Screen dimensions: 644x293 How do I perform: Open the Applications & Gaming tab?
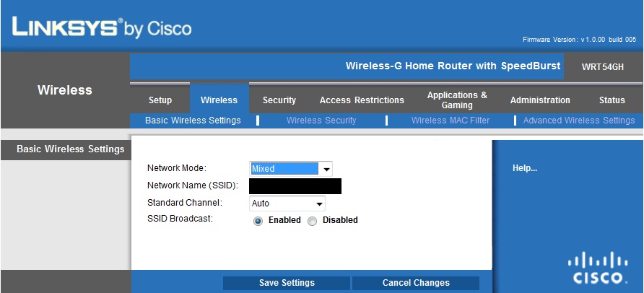coord(457,100)
